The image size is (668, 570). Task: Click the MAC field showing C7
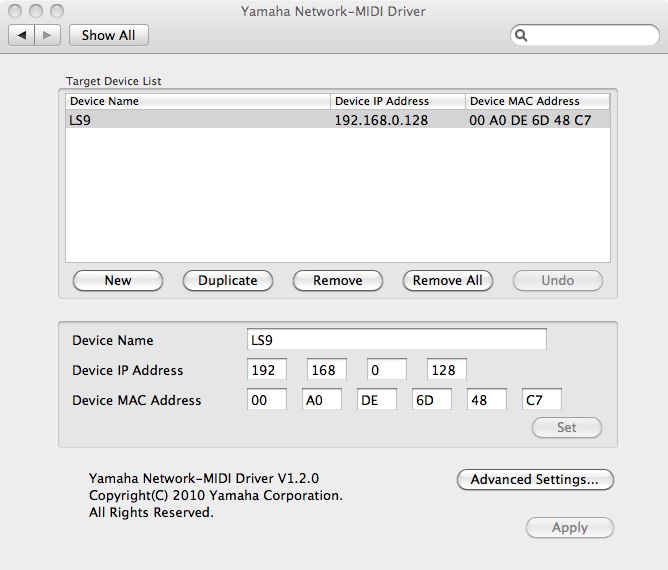(542, 399)
